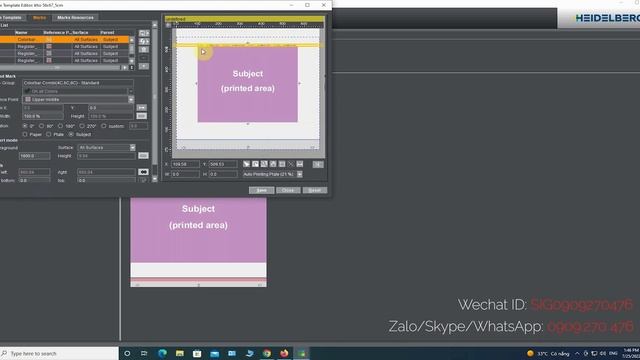Click the pink swatch of the first Register row
The width and height of the screenshot is (640, 360).
click(49, 47)
